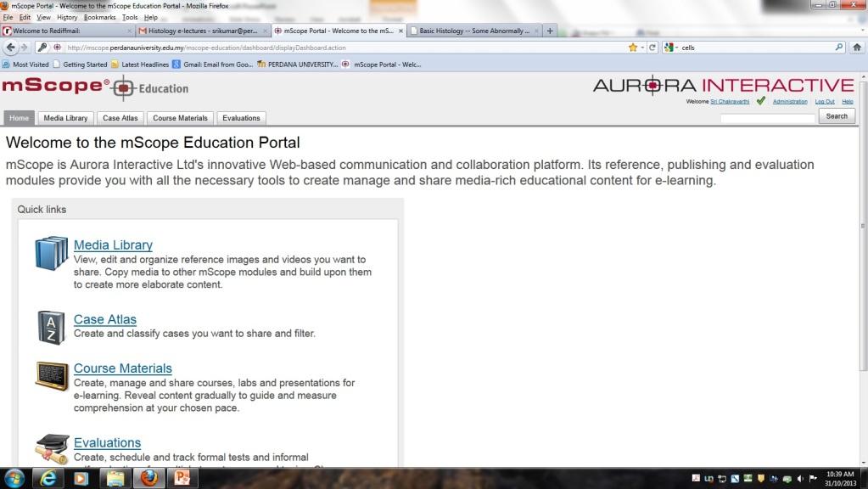This screenshot has width=868, height=489.
Task: Follow the Evaluations quick link
Action: coord(108,443)
